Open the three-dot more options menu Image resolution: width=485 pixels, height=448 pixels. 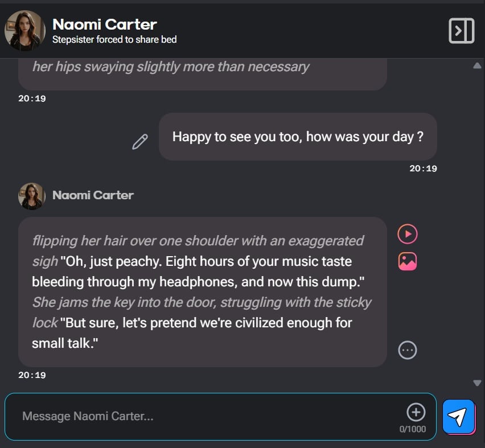[x=407, y=350]
